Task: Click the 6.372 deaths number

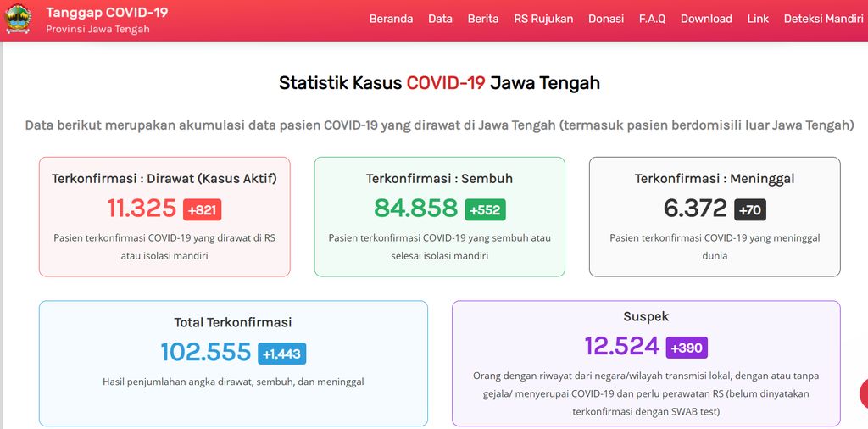Action: [695, 209]
